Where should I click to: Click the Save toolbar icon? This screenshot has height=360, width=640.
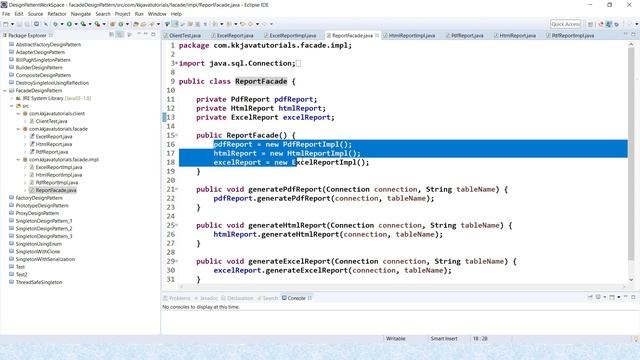point(19,24)
